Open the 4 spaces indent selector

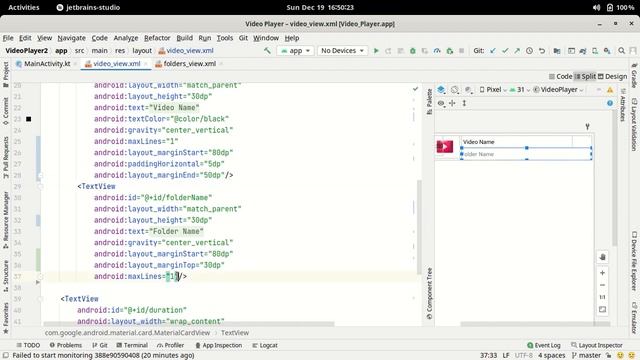[551, 356]
